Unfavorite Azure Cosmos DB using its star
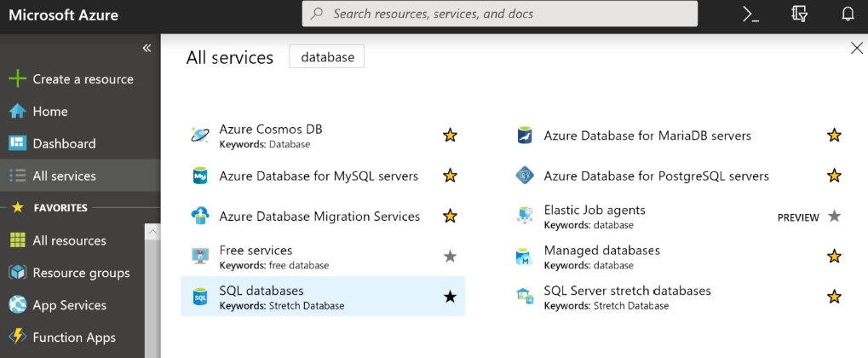Screen dimensions: 868x358 tap(451, 135)
